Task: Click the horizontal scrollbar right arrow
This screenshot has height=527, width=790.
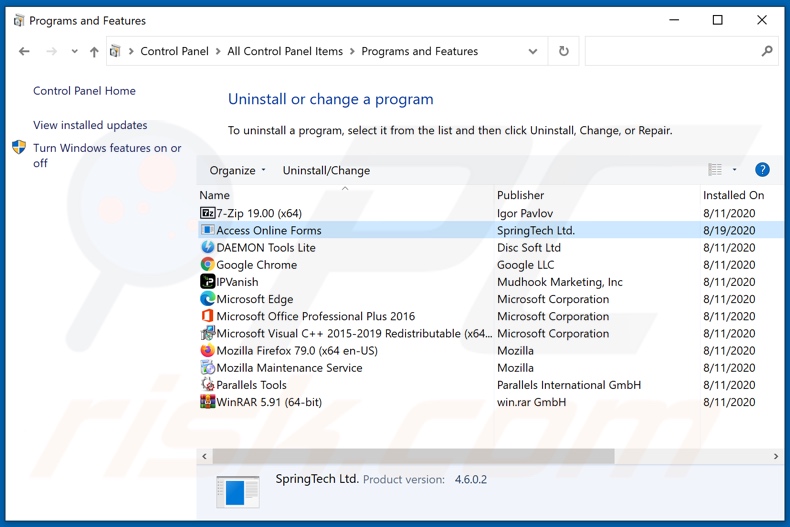Action: 775,456
